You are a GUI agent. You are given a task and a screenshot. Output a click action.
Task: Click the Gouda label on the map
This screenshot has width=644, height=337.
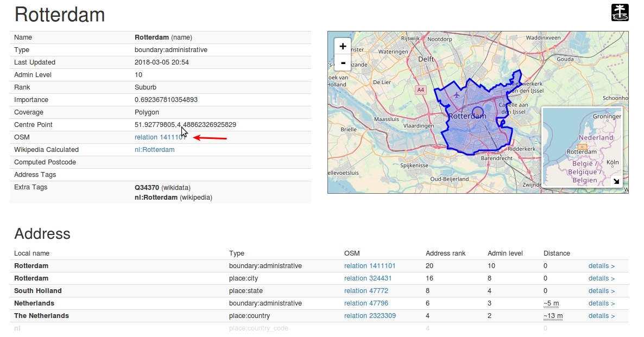click(x=565, y=59)
